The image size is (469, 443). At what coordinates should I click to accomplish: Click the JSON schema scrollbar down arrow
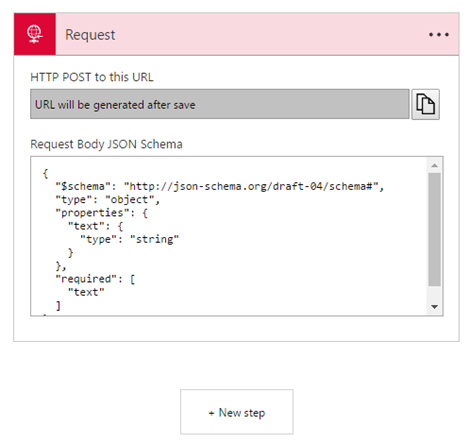point(434,307)
